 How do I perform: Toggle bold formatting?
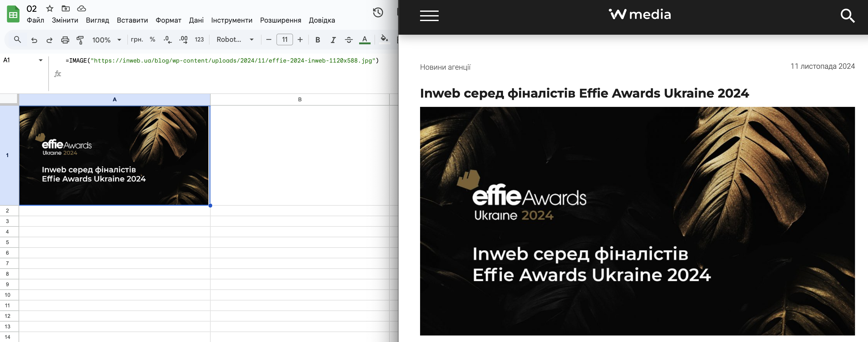[x=317, y=40]
